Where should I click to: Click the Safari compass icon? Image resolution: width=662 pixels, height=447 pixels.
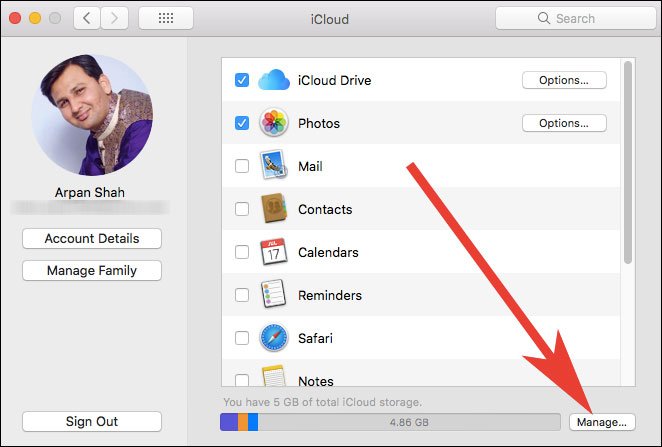[x=274, y=338]
